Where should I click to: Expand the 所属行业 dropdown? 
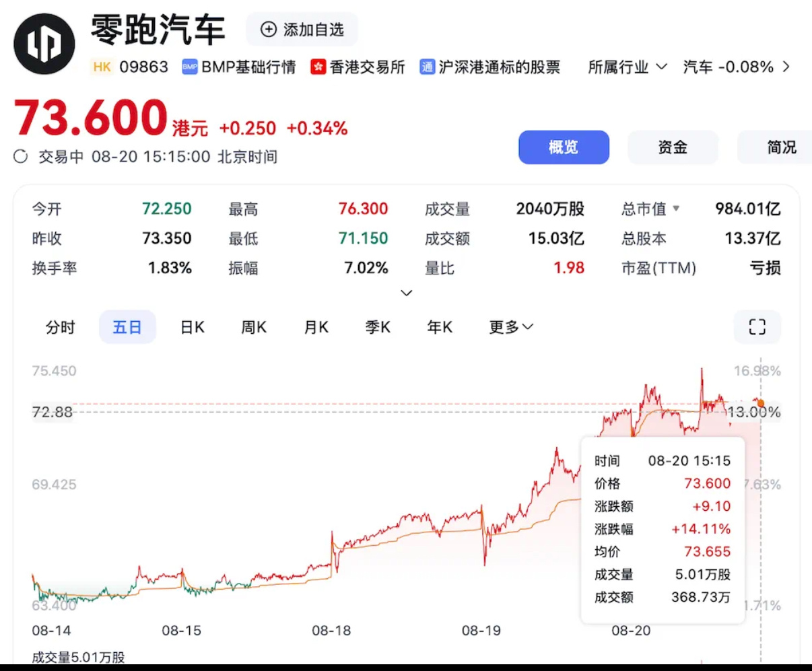pos(628,67)
